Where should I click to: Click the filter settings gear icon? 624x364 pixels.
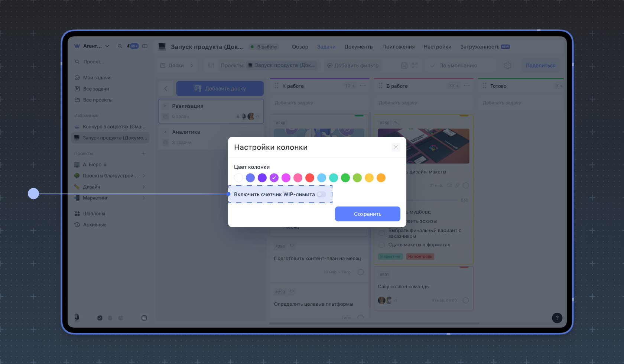click(507, 65)
